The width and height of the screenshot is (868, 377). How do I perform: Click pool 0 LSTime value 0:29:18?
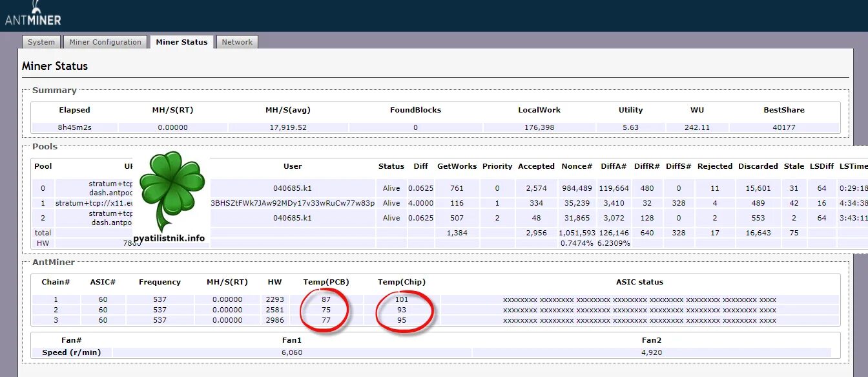click(853, 188)
